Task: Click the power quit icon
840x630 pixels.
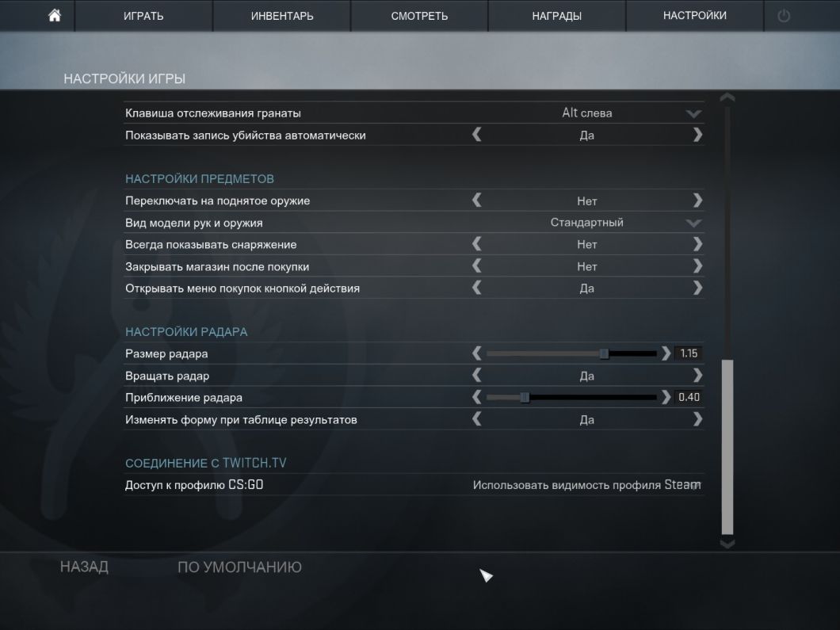Action: pyautogui.click(x=783, y=16)
